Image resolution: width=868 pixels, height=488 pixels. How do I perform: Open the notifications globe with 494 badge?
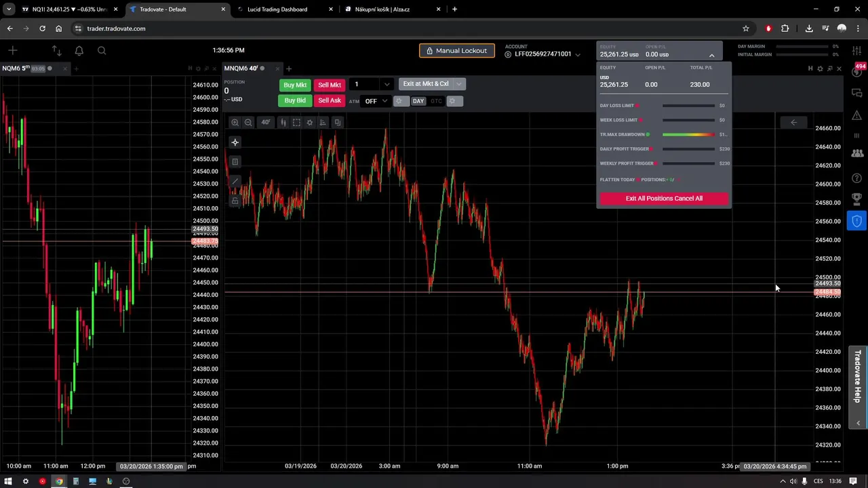pos(857,71)
